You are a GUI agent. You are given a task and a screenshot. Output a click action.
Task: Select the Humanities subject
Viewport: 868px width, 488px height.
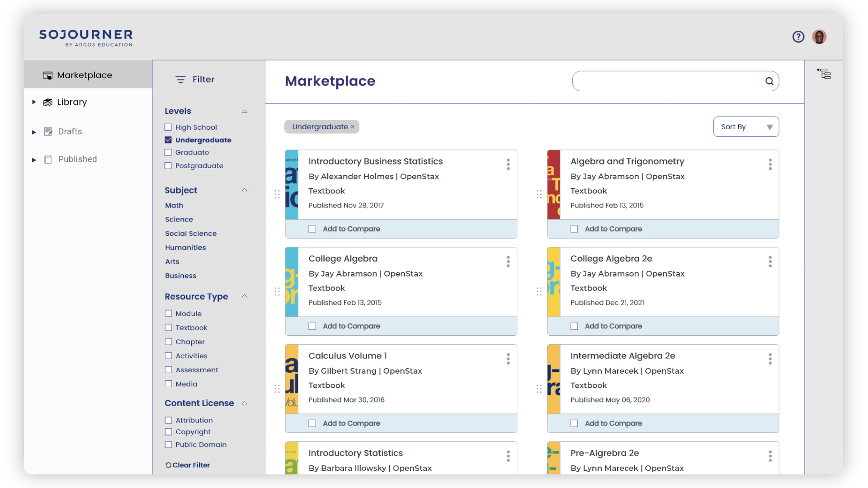click(185, 247)
